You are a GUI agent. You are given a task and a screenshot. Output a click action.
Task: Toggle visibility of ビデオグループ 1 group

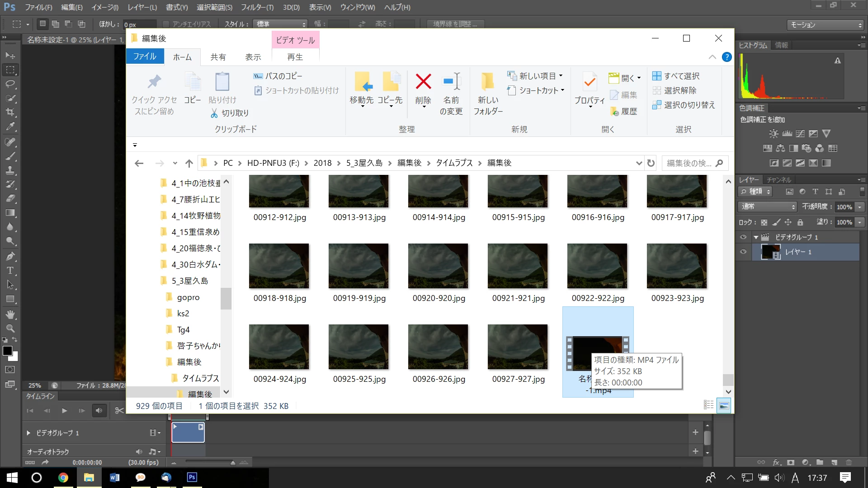click(743, 237)
